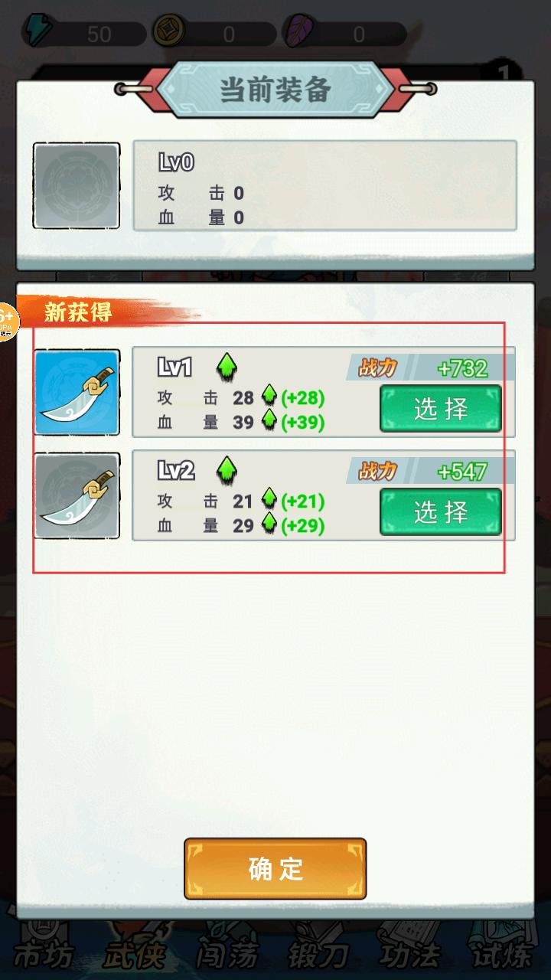Tap the gold coin currency icon

(166, 33)
